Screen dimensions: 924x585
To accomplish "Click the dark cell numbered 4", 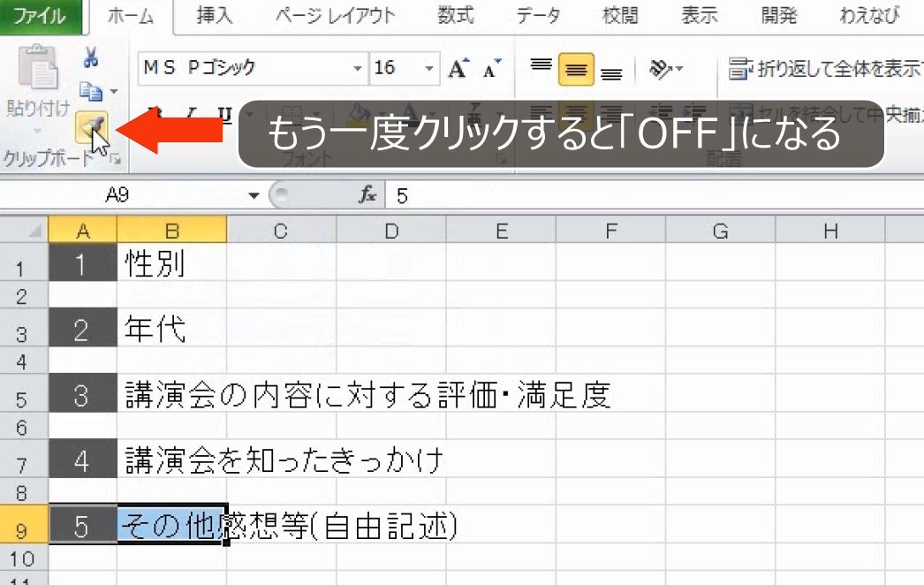I will tap(82, 459).
